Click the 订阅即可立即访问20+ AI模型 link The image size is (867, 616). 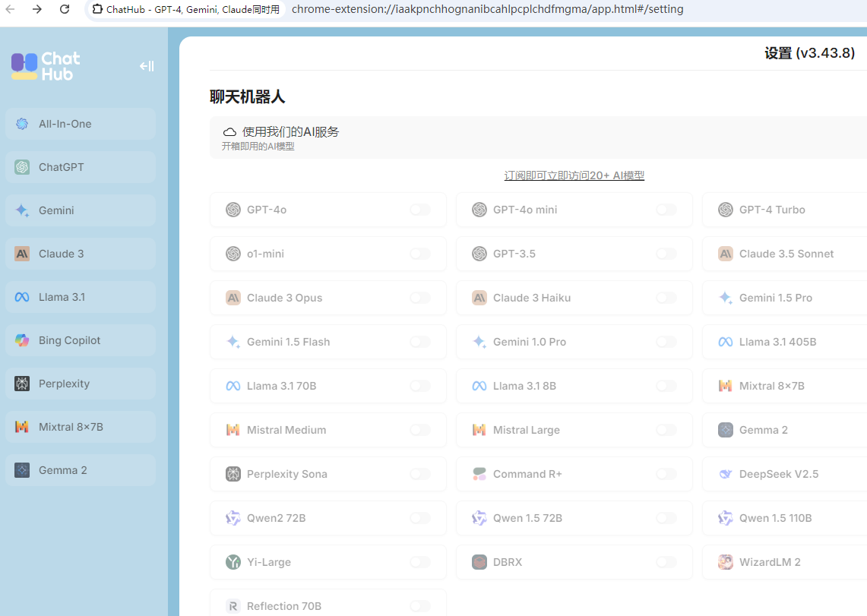pos(574,175)
